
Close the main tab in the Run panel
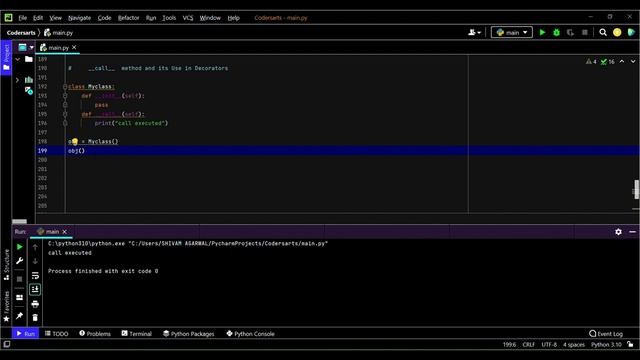click(x=64, y=231)
